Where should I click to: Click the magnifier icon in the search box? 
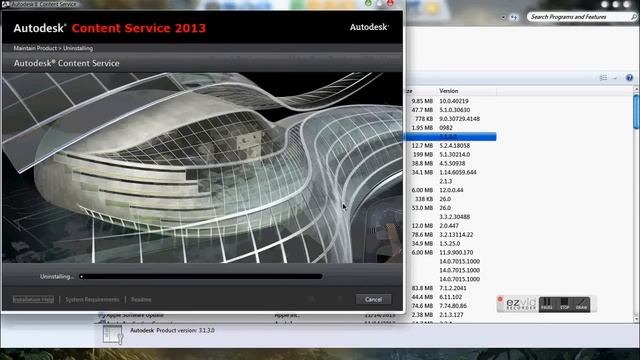coord(633,17)
